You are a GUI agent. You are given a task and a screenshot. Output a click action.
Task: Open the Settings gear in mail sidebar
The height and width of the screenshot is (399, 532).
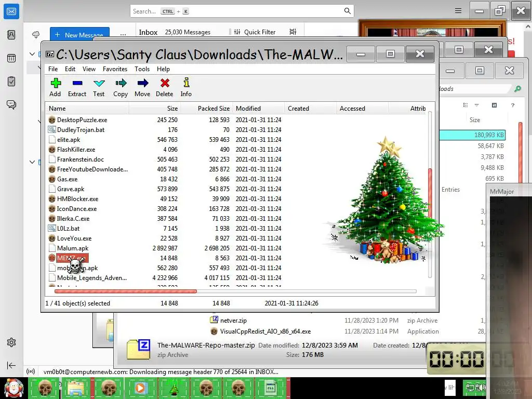click(x=11, y=342)
